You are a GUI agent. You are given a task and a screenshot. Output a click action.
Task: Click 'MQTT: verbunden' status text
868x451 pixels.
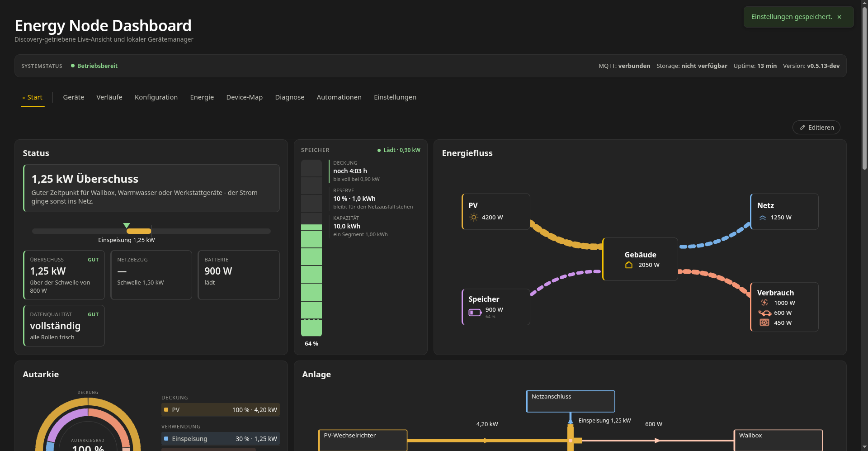click(x=624, y=66)
